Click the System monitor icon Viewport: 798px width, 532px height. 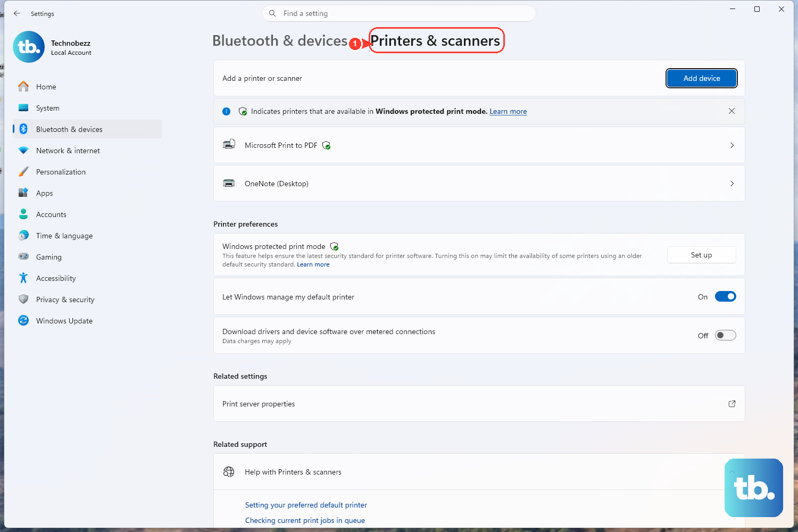pos(23,107)
